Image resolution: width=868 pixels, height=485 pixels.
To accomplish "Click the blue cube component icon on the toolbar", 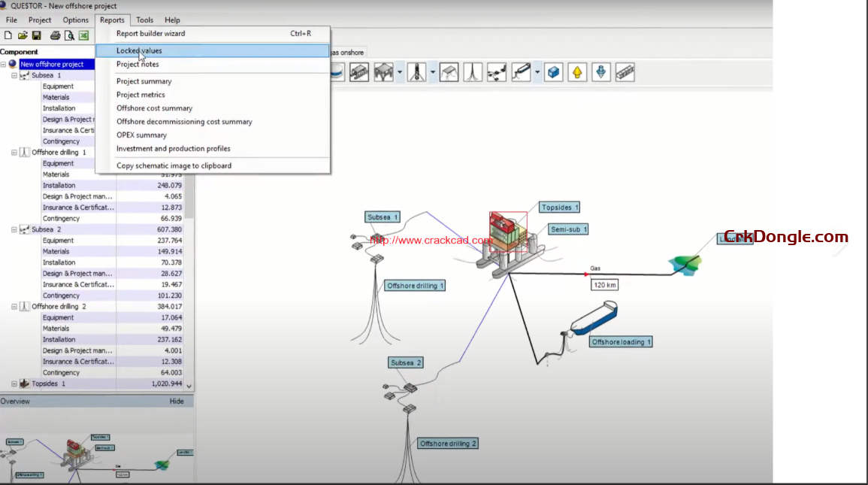I will point(552,72).
